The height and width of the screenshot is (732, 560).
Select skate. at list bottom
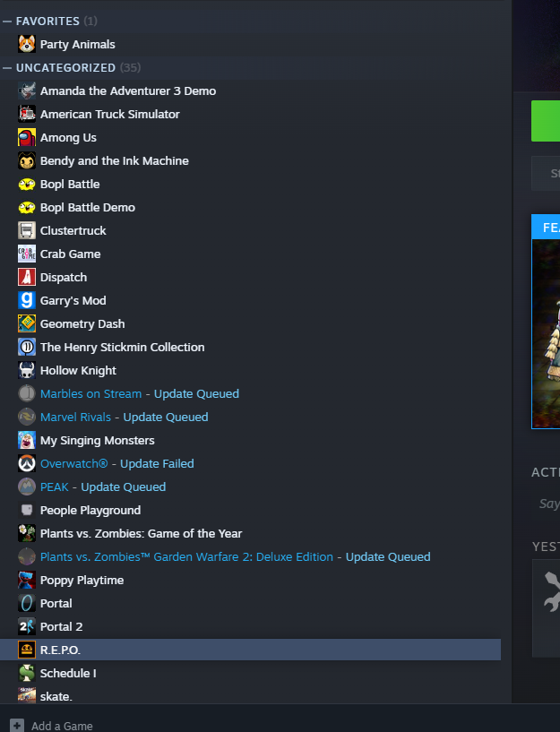[56, 696]
